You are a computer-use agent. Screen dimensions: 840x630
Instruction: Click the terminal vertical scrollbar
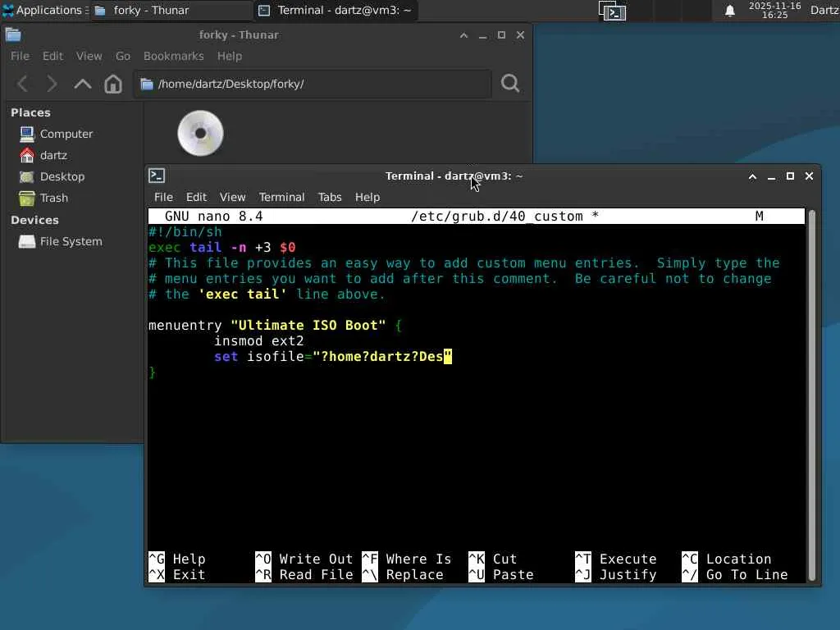pyautogui.click(x=811, y=395)
